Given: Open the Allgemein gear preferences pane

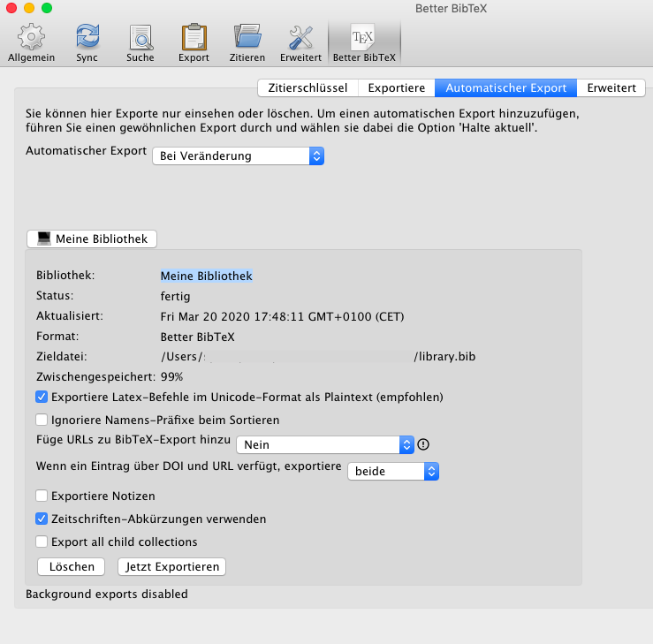Looking at the screenshot, I should pos(31,43).
